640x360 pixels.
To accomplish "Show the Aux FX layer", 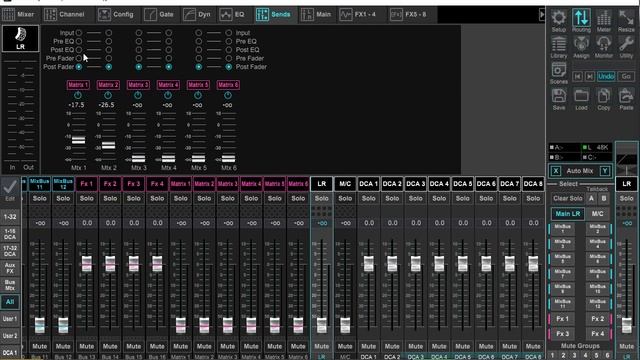I will (x=10, y=268).
